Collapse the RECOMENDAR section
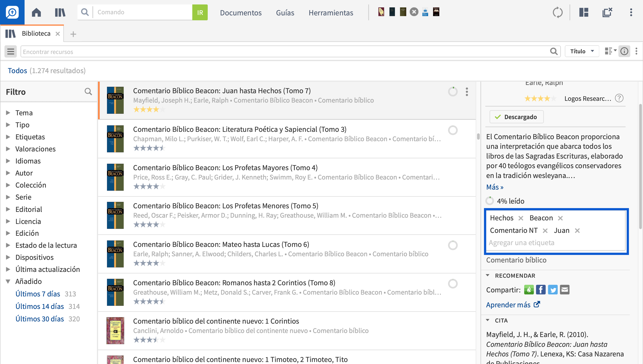643x364 pixels. click(488, 275)
